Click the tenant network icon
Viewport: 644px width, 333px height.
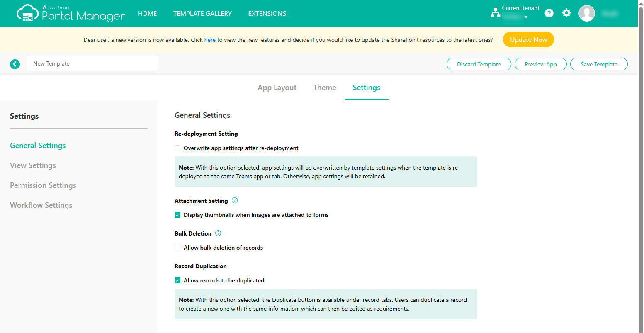click(x=495, y=13)
